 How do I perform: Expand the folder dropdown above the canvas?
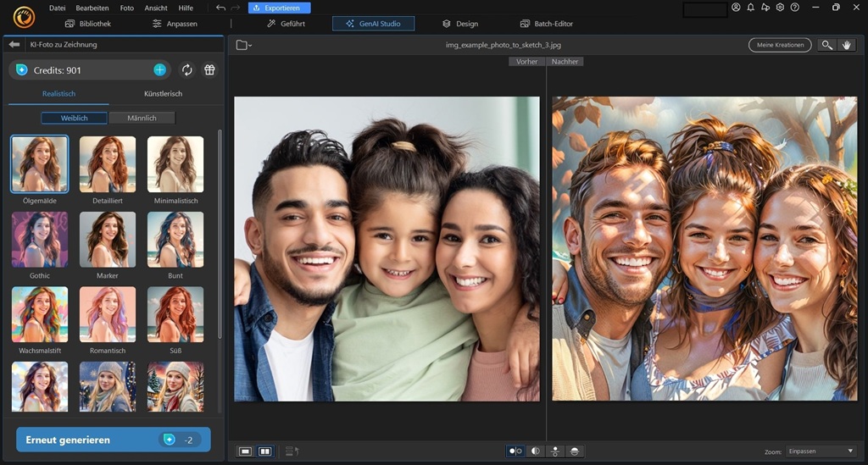244,45
